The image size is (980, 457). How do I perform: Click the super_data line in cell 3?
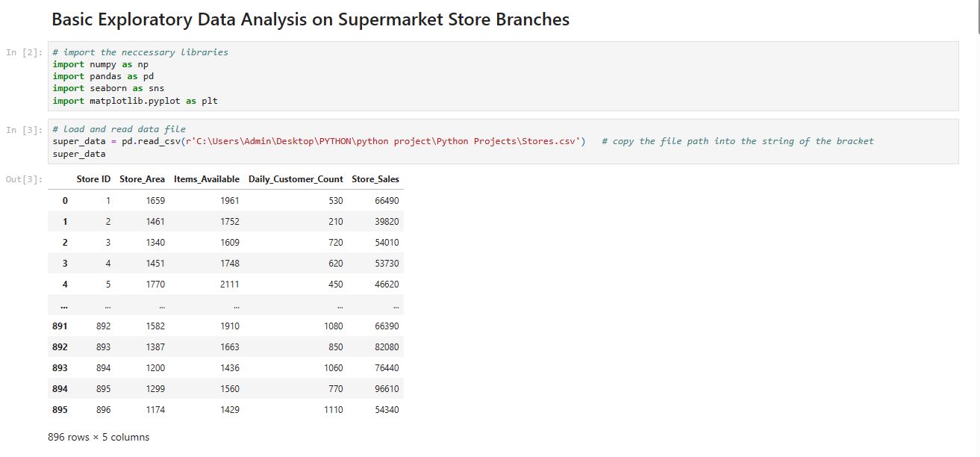pyautogui.click(x=79, y=153)
